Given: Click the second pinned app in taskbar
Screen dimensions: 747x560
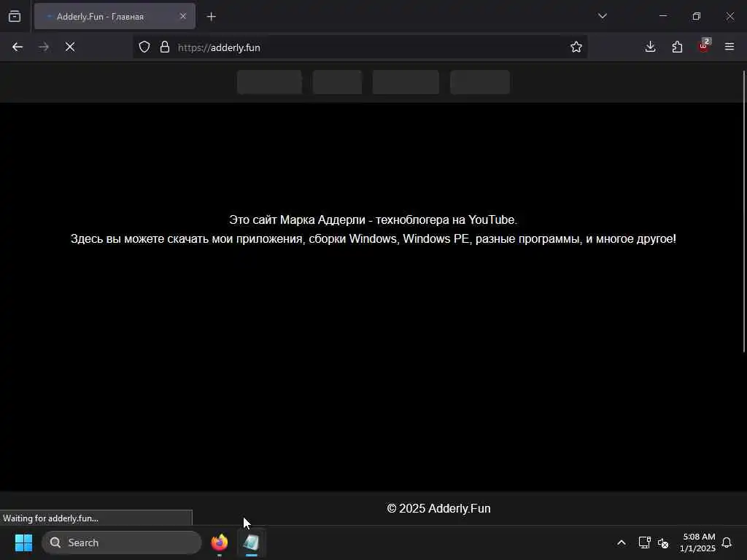Looking at the screenshot, I should tap(251, 542).
